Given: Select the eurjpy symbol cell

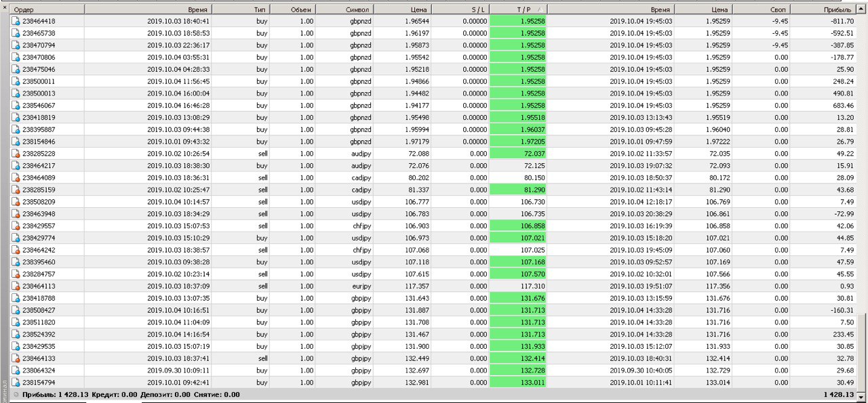Looking at the screenshot, I should tap(359, 287).
